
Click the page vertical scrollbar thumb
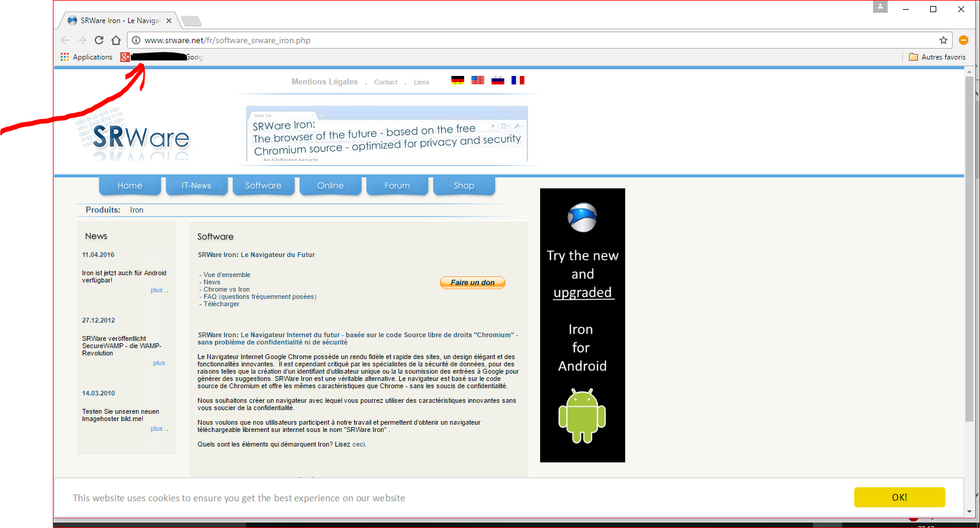tap(969, 248)
